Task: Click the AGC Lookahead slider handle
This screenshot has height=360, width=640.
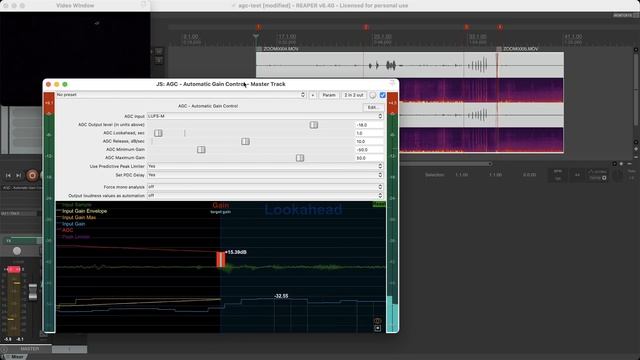Action: point(158,133)
